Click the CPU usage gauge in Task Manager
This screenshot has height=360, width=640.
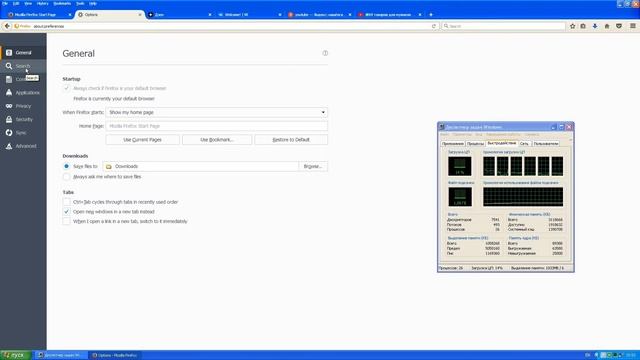click(x=460, y=166)
